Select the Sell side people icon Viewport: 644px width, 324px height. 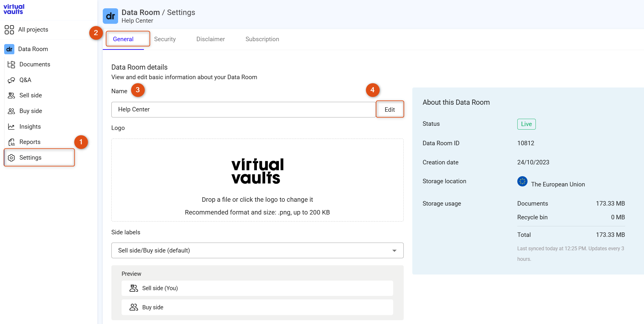[11, 95]
